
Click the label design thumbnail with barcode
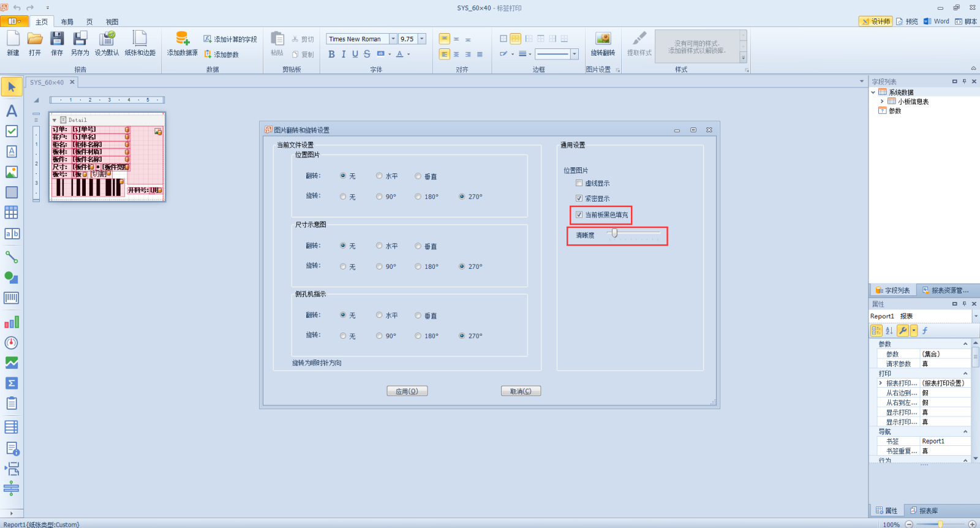click(x=107, y=157)
